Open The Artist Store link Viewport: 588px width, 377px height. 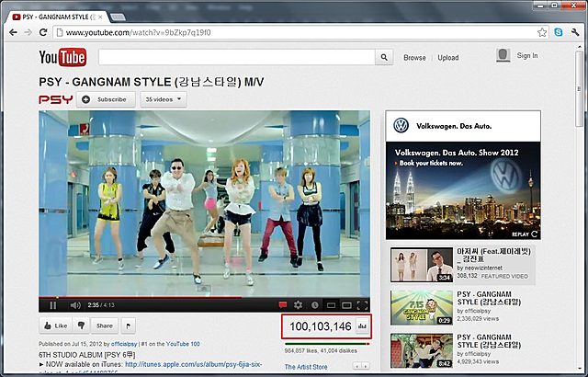pos(306,367)
